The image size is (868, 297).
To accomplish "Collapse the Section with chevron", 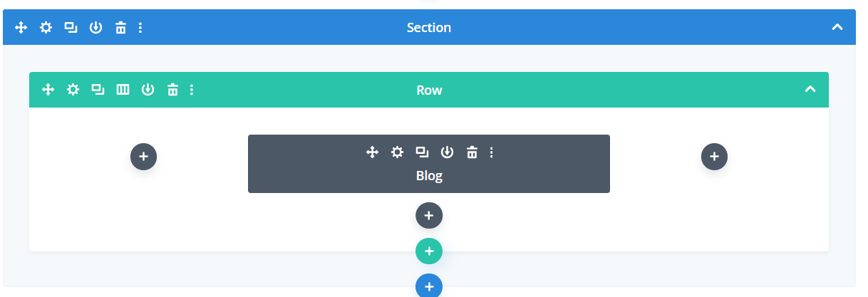I will pyautogui.click(x=837, y=27).
